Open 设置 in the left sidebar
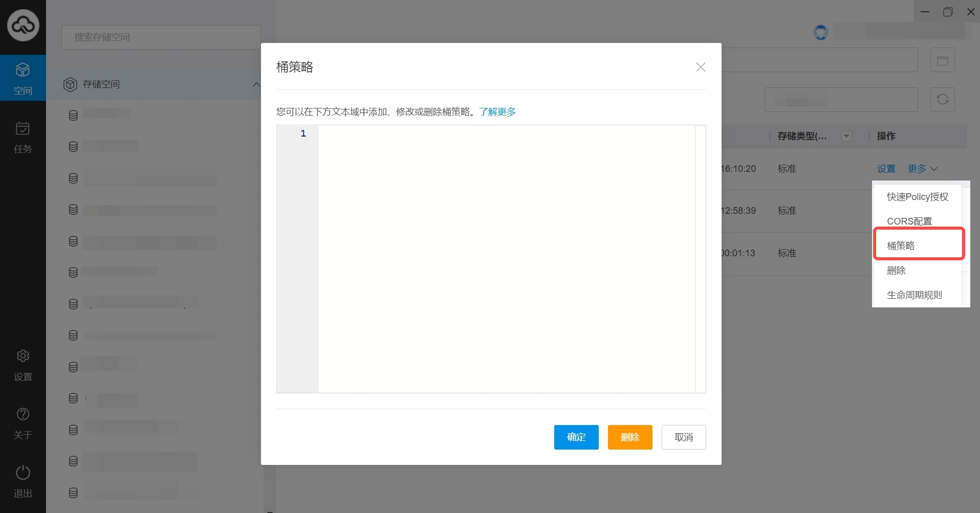The image size is (980, 513). click(23, 365)
